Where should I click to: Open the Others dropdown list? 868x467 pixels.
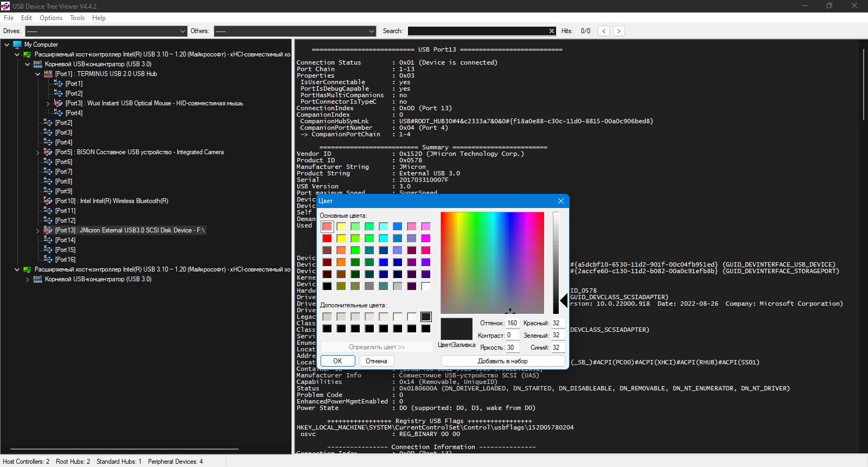coord(372,31)
